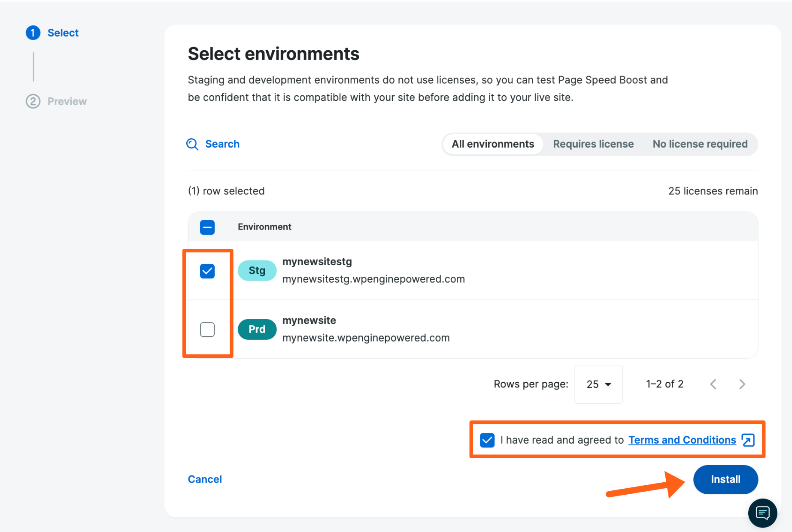Click the step 1 Select circle indicator
The height and width of the screenshot is (532, 792).
point(33,33)
